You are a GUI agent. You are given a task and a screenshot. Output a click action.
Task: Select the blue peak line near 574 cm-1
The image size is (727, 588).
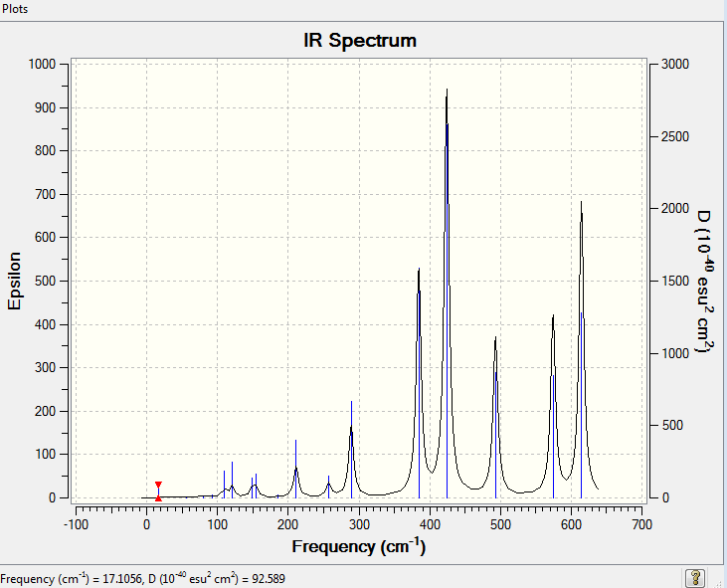pos(554,437)
